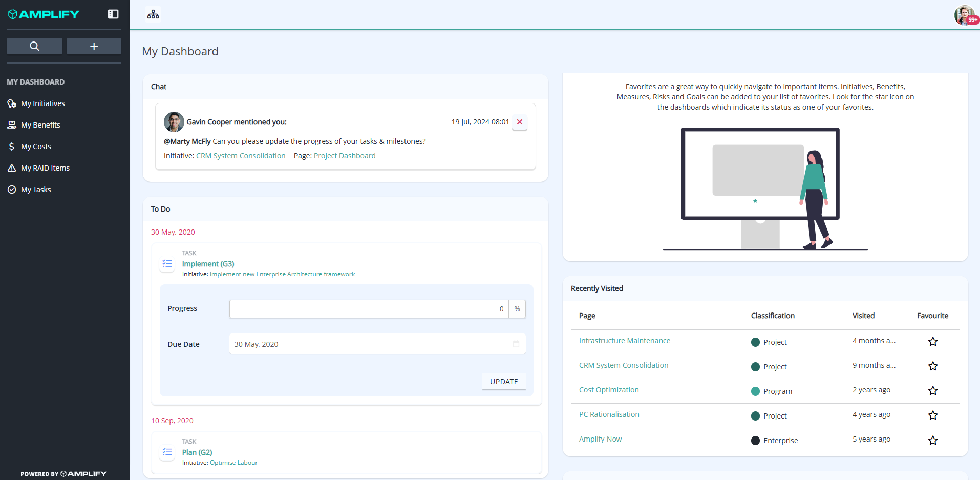Click the Amplify logo in sidebar

44,14
